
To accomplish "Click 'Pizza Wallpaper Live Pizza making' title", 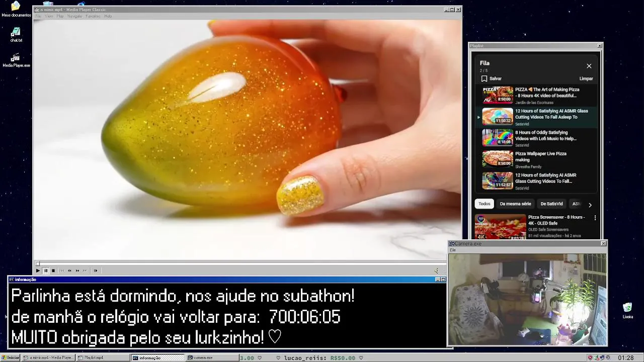I will 541,157.
